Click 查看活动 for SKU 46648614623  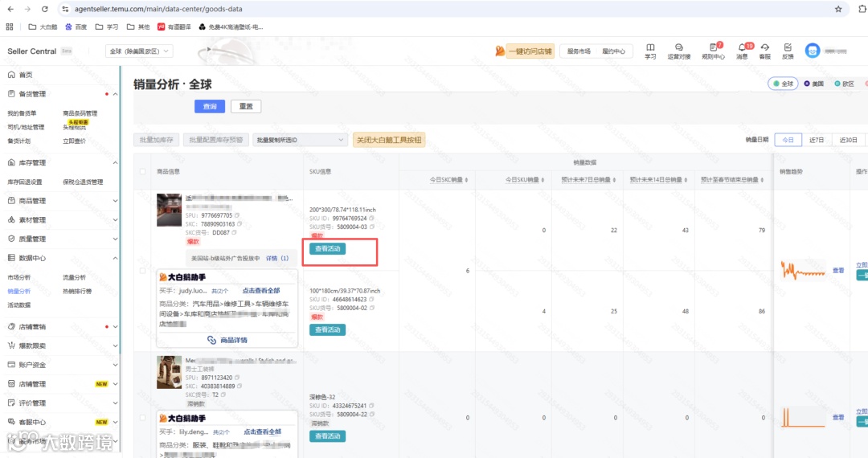[328, 329]
